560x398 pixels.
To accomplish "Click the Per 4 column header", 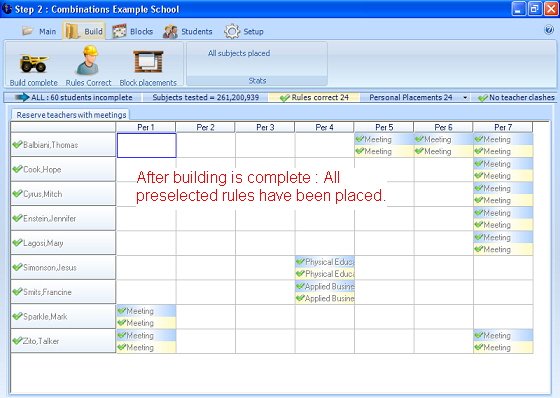I will pyautogui.click(x=324, y=127).
